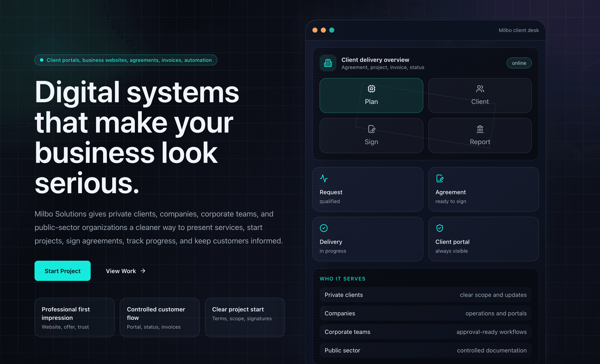The height and width of the screenshot is (364, 600).
Task: Select the Corporate teams row
Action: coord(425,332)
